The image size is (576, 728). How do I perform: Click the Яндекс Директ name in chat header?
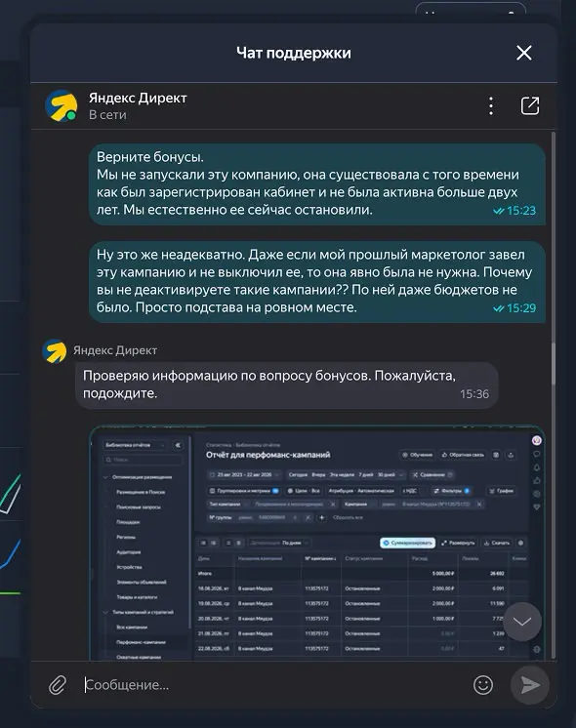[138, 98]
